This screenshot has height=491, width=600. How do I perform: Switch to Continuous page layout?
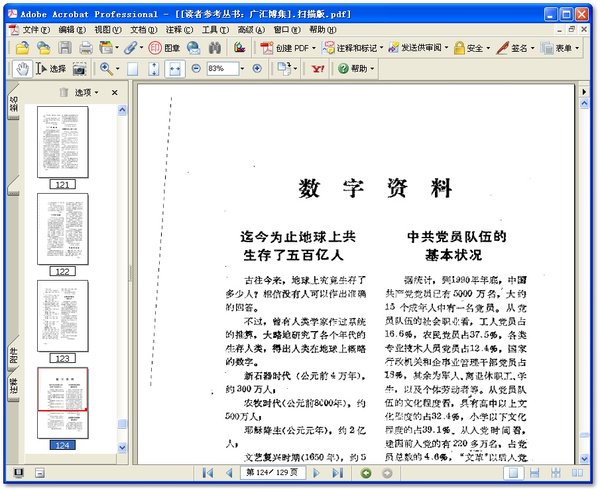click(535, 473)
